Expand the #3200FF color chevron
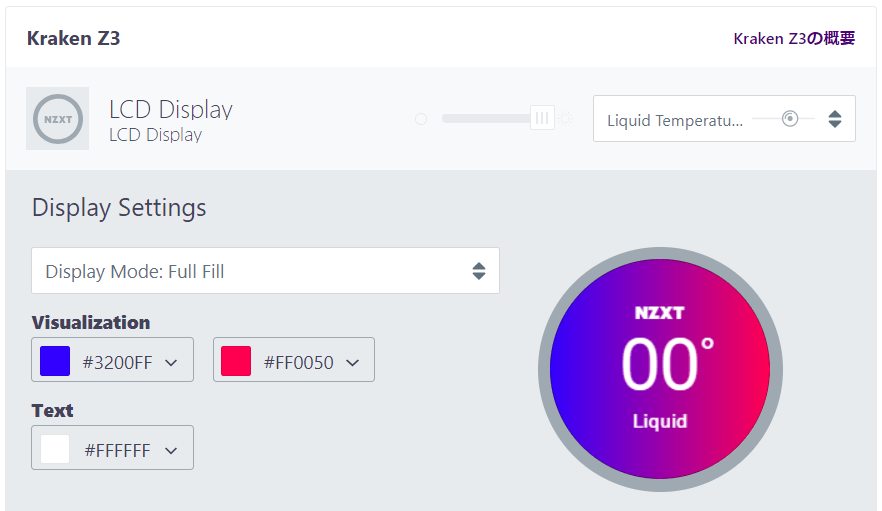Screen dimensions: 882x511 pos(172,363)
